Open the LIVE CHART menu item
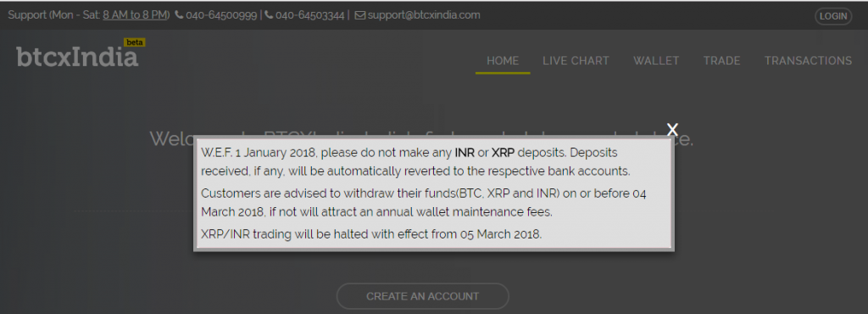The image size is (868, 314). click(x=576, y=61)
